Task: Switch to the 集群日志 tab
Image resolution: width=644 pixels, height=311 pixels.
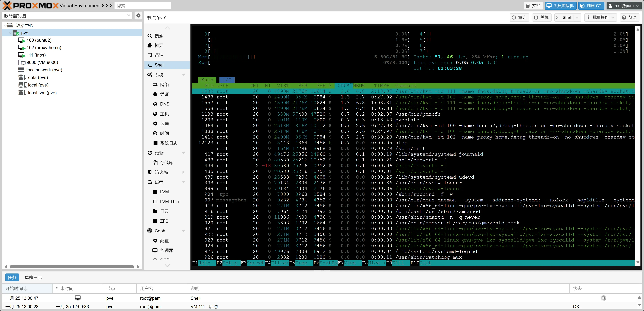Action: (33, 278)
